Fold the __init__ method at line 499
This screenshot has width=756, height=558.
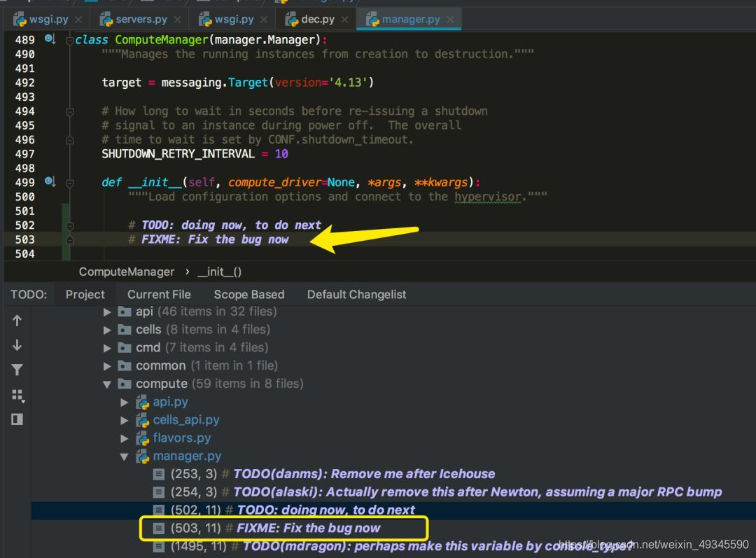69,183
